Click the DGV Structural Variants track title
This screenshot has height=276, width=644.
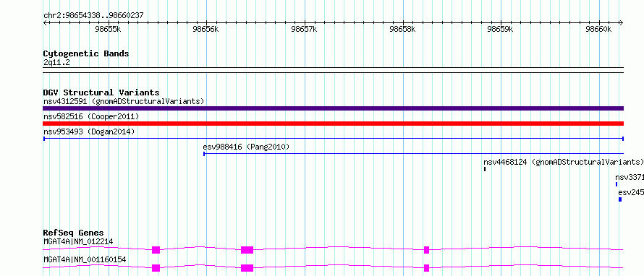point(101,92)
